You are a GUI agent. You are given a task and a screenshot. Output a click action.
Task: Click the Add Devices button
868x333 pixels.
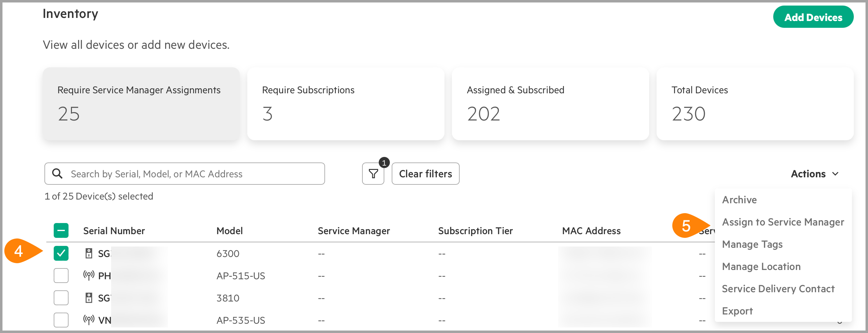coord(813,17)
